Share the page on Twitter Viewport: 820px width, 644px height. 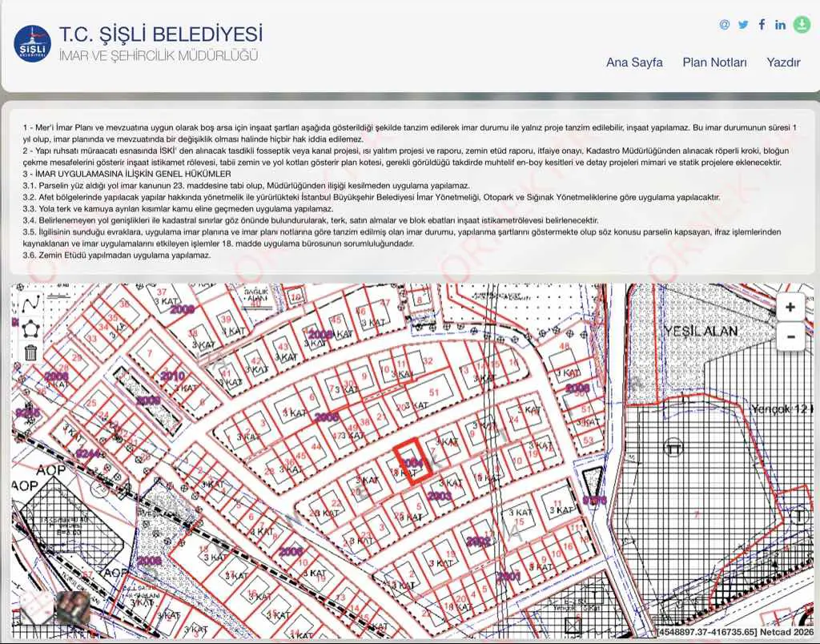pos(743,25)
